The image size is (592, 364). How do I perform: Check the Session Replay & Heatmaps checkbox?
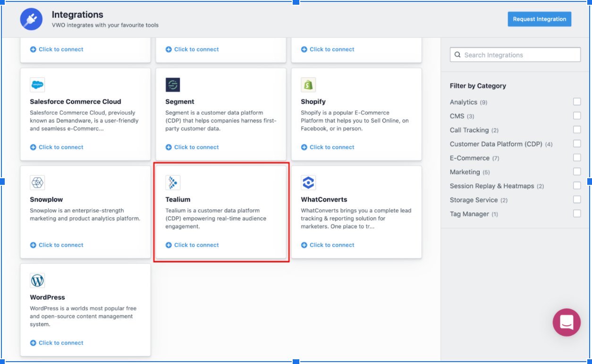pyautogui.click(x=577, y=186)
